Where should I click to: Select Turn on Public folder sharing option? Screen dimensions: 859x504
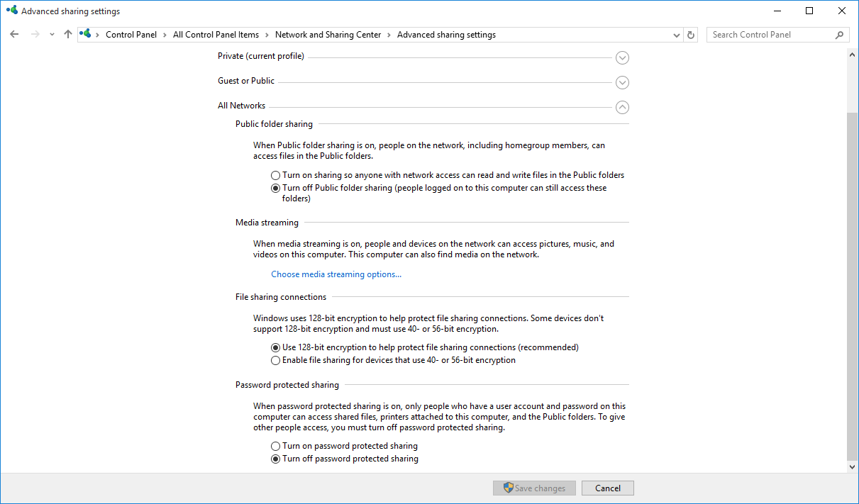point(276,175)
